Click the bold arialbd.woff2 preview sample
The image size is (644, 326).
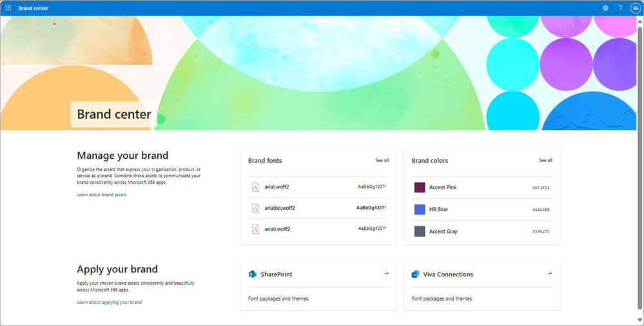pyautogui.click(x=371, y=208)
